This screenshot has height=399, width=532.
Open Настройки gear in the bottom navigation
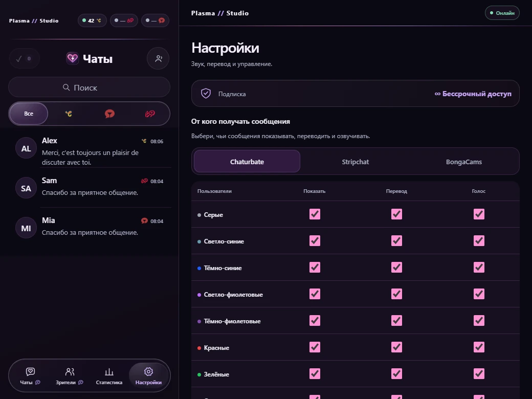point(149,376)
